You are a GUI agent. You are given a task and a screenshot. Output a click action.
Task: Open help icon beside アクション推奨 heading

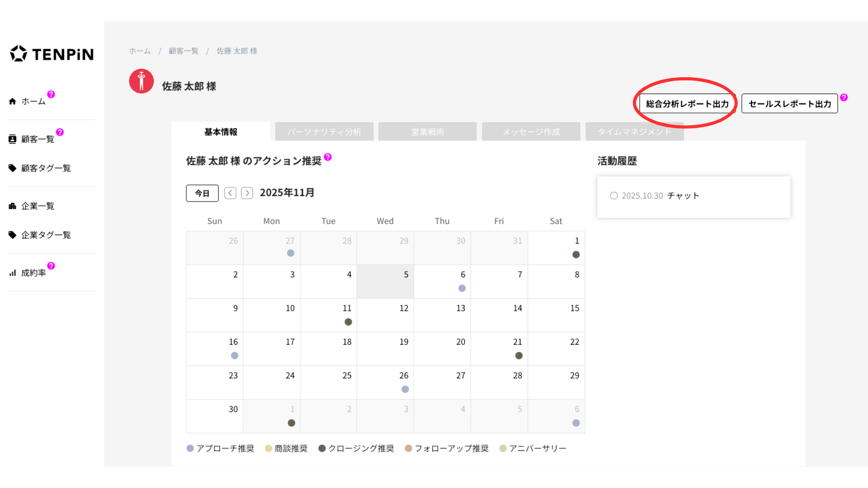[x=328, y=157]
